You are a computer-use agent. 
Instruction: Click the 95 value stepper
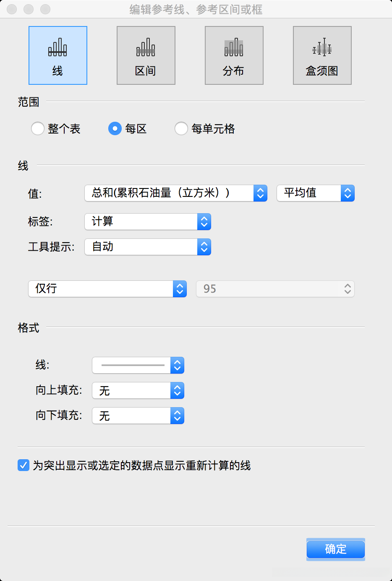click(x=347, y=289)
